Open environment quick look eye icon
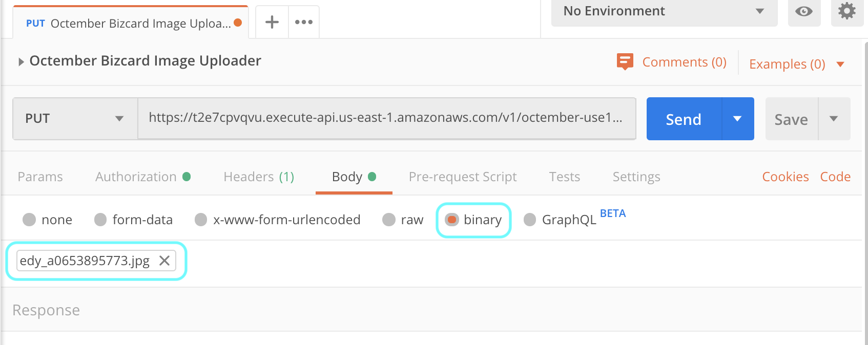 [804, 12]
